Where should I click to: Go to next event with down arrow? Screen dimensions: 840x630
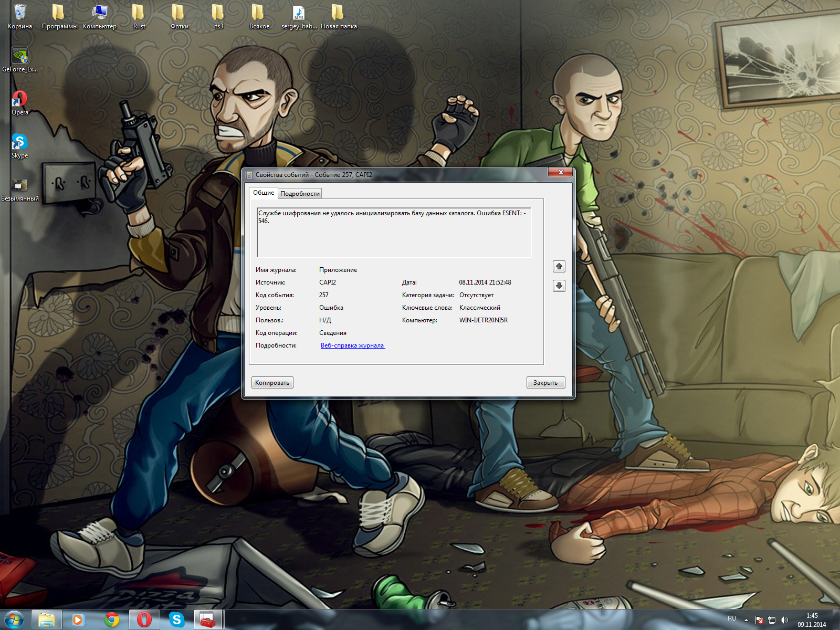pos(559,286)
